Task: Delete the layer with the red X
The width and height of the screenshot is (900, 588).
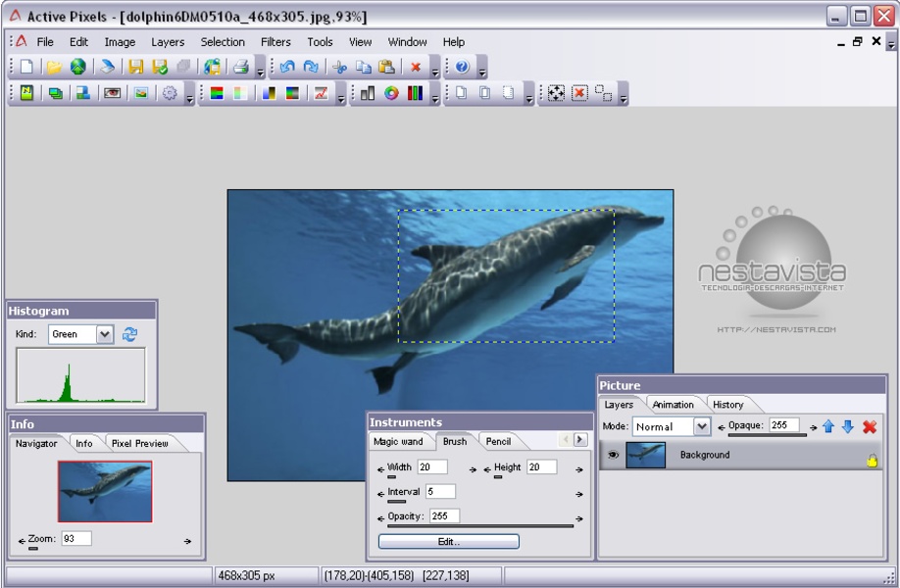Action: point(870,426)
